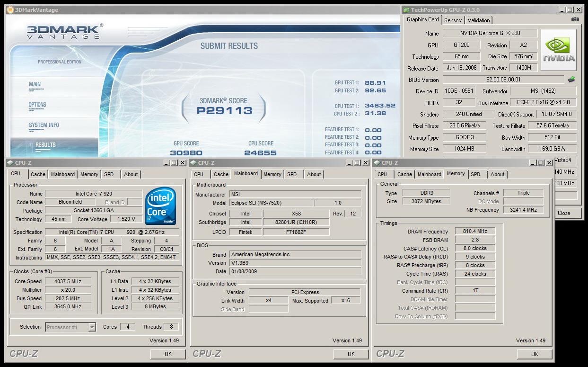
Task: Click title bar icon of CPU-Z mainboard window
Action: point(193,163)
